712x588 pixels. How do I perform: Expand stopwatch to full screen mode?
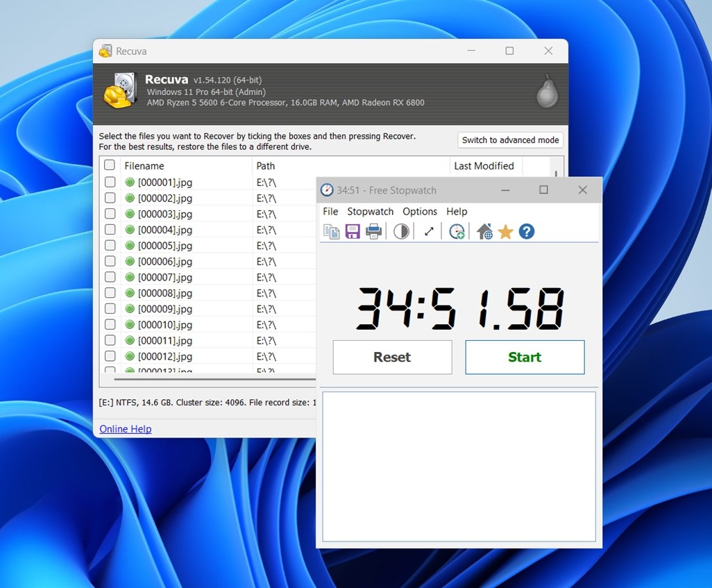point(429,231)
